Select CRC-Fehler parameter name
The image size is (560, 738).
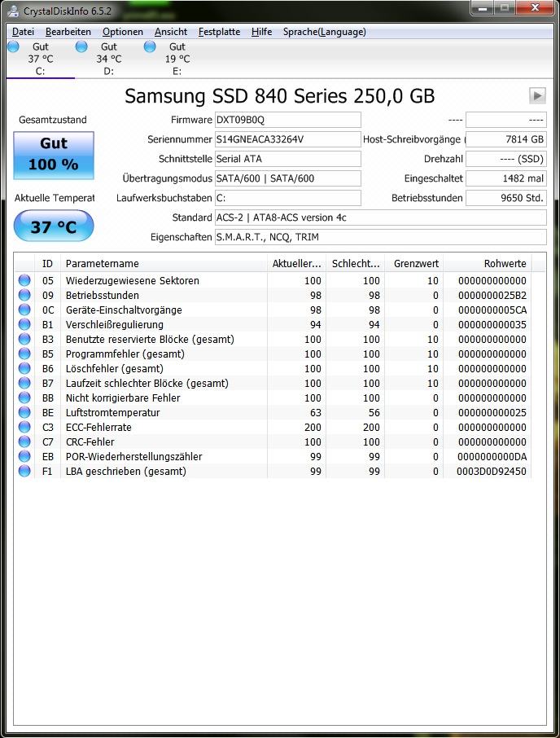click(x=90, y=442)
